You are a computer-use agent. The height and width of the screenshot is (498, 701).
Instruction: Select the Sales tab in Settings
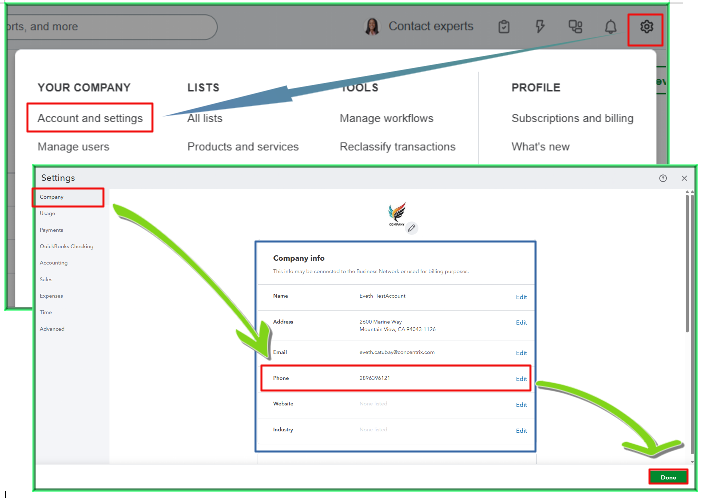point(45,279)
